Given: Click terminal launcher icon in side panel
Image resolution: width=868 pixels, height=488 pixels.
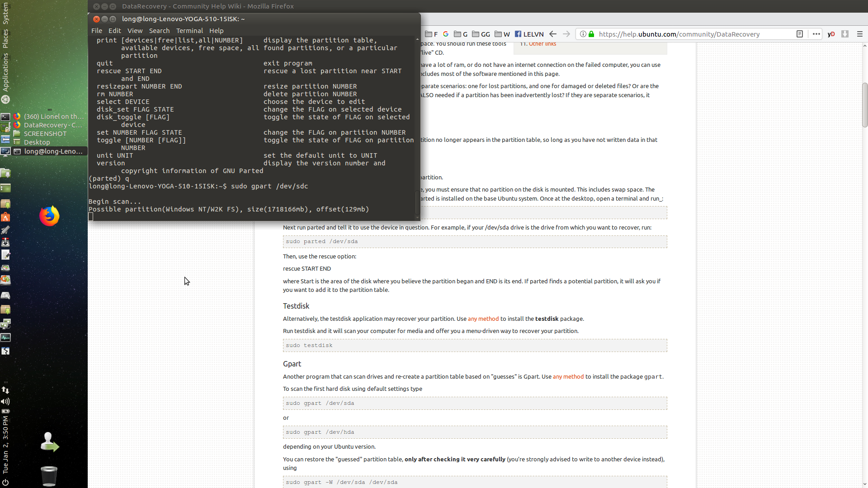Looking at the screenshot, I should 5,117.
